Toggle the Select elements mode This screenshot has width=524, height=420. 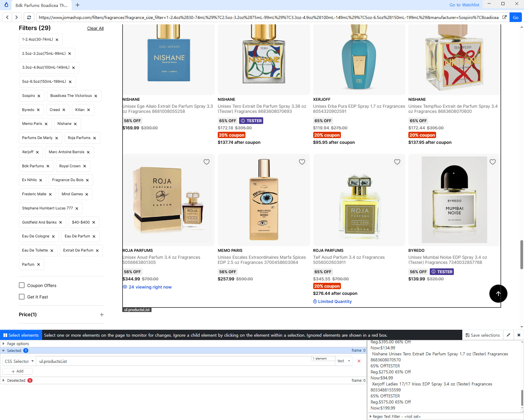click(x=21, y=335)
